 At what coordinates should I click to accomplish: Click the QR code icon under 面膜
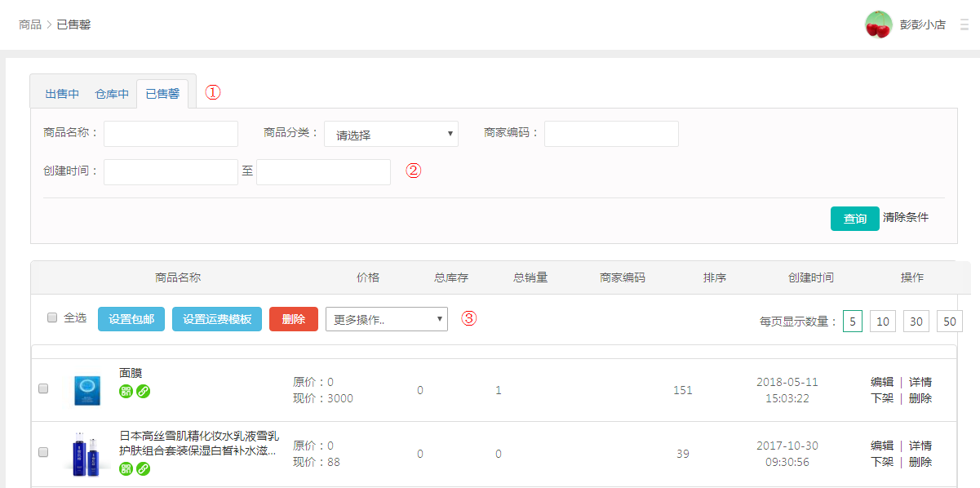(126, 391)
